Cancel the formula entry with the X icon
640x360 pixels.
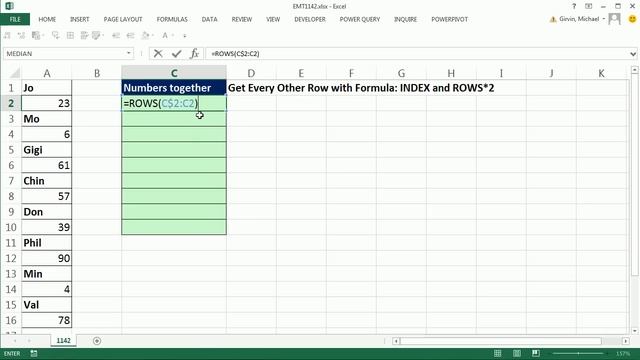158,53
